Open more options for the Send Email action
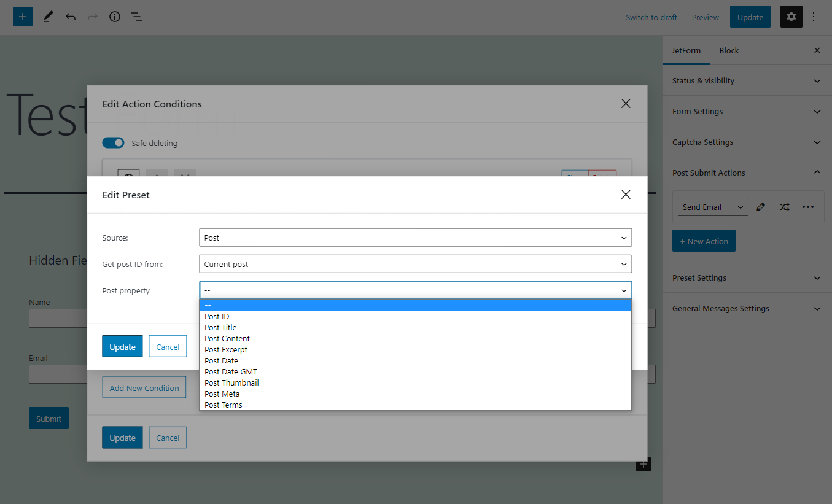Image resolution: width=832 pixels, height=504 pixels. pyautogui.click(x=807, y=207)
